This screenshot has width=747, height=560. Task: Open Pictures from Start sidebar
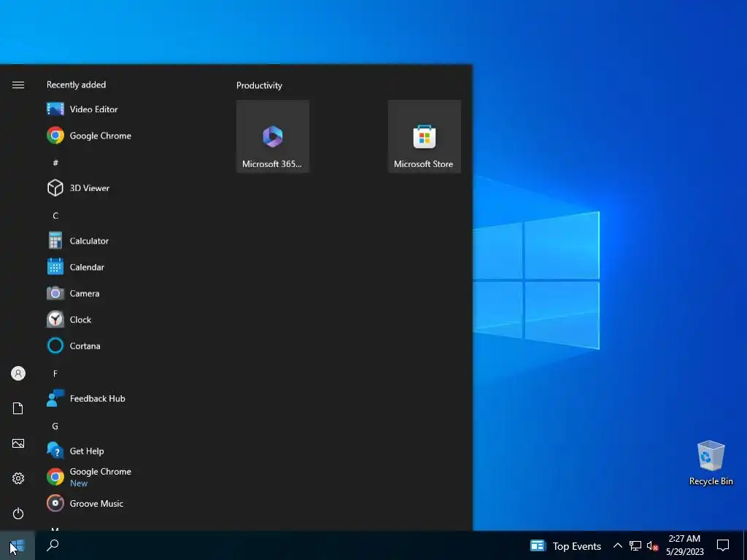[18, 443]
